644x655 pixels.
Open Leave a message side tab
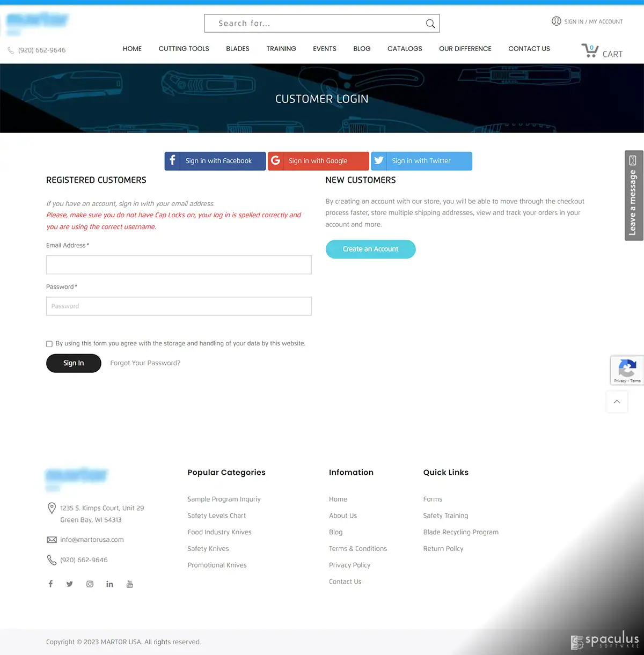pos(634,195)
